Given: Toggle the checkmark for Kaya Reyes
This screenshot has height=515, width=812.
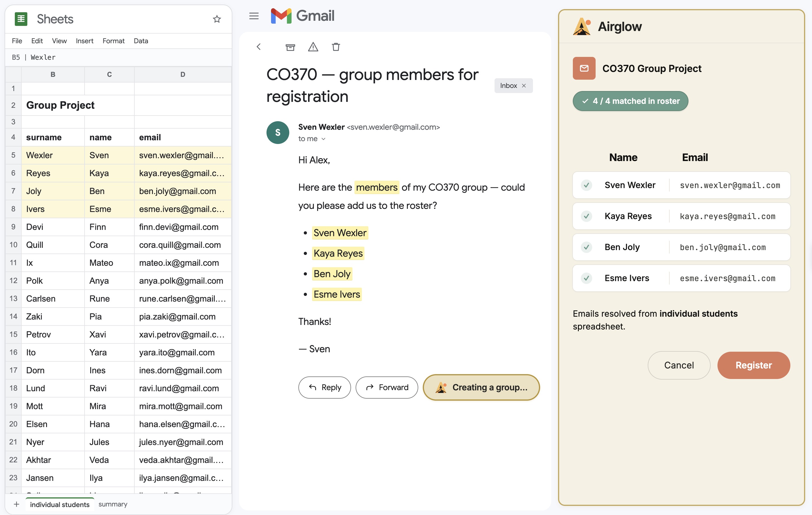Looking at the screenshot, I should (x=587, y=216).
